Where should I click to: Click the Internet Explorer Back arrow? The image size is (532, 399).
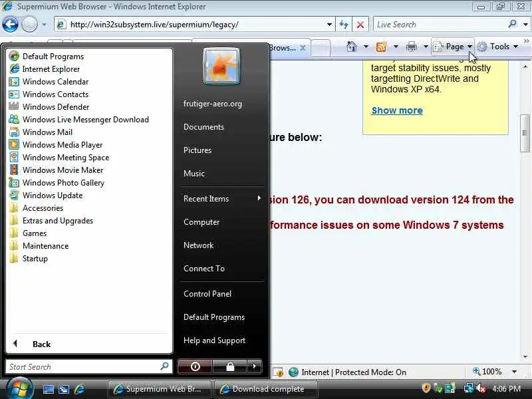[x=10, y=25]
